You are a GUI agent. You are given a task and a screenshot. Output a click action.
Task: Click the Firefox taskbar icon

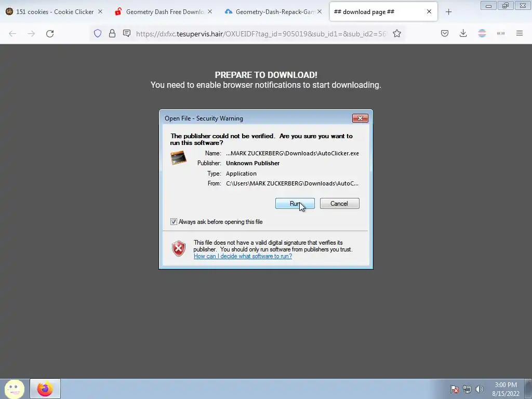[x=45, y=389]
